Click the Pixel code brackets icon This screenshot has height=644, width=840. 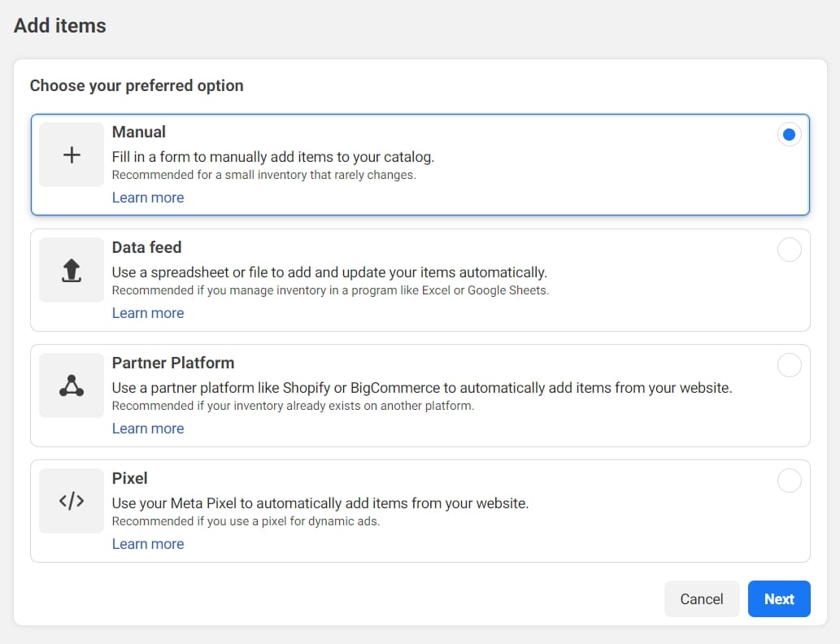point(72,501)
